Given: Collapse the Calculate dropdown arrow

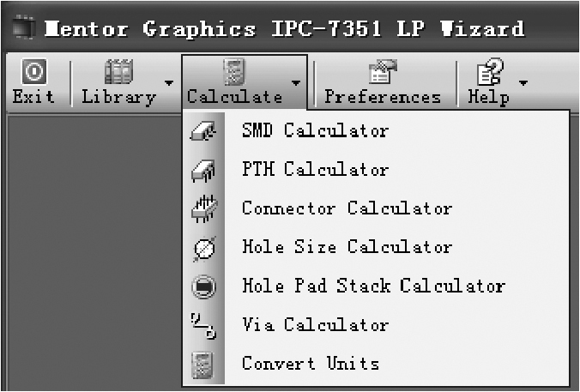Looking at the screenshot, I should pyautogui.click(x=296, y=82).
